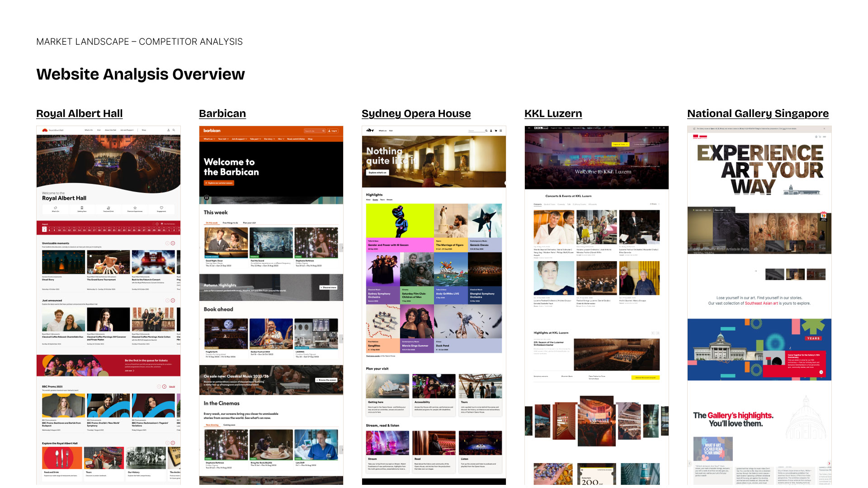Open the Royal Albert Hall heading link
Viewport: 868px width, 488px height.
[x=79, y=113]
